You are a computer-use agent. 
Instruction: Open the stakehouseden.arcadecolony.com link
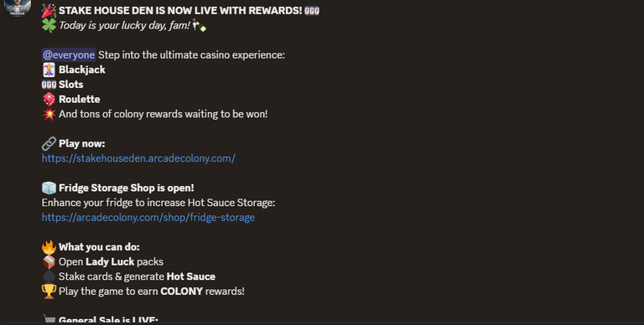[x=138, y=158]
